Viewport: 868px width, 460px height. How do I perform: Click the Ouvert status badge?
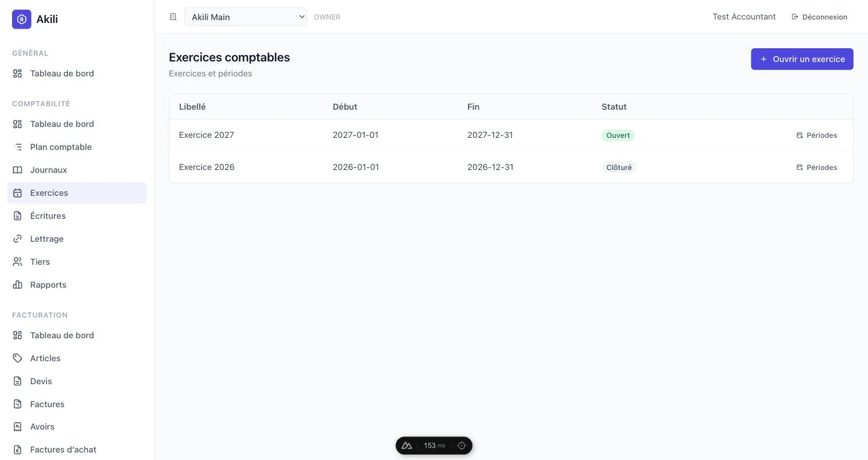(618, 136)
